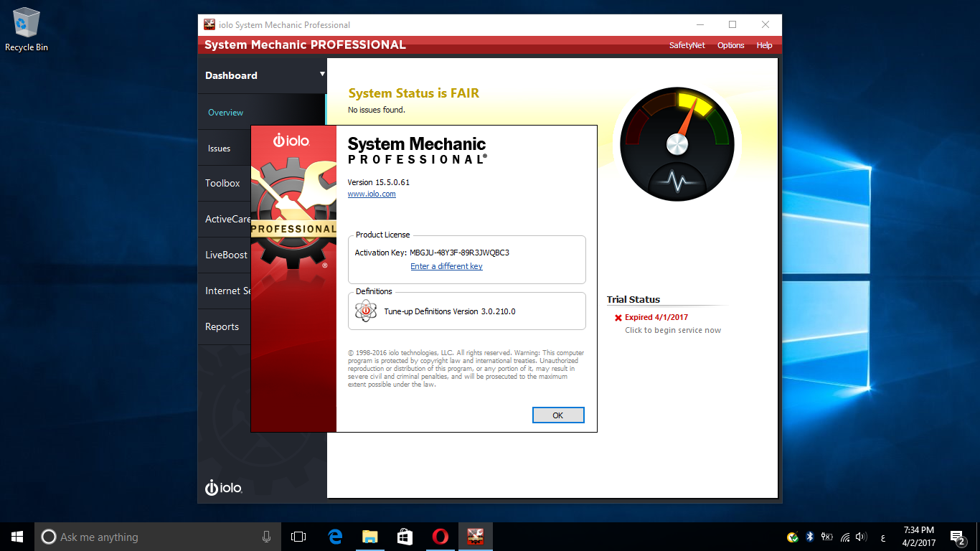The width and height of the screenshot is (980, 551).
Task: Click the Version 15.5.0.61 text
Action: coord(379,182)
